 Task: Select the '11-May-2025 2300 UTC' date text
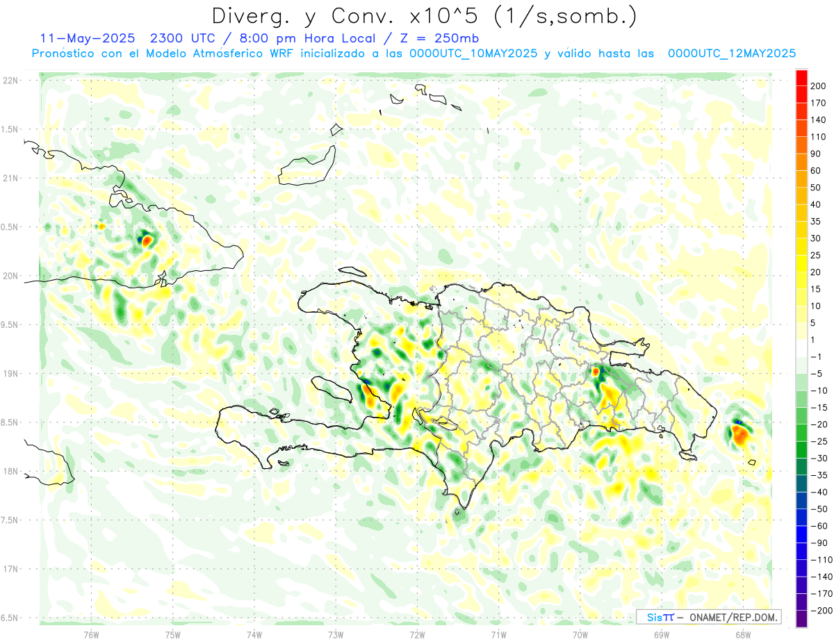pyautogui.click(x=129, y=38)
